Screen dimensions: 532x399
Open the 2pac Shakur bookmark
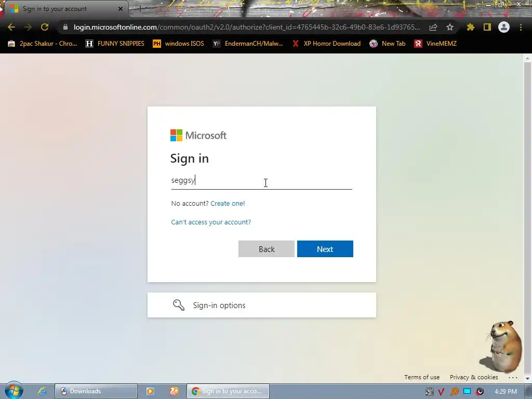(43, 44)
